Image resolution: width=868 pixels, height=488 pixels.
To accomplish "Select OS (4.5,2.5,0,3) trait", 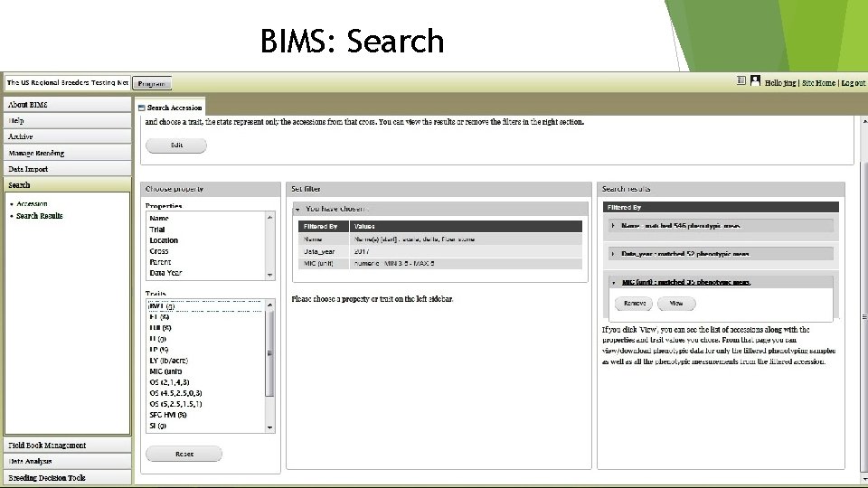I will 175,393.
